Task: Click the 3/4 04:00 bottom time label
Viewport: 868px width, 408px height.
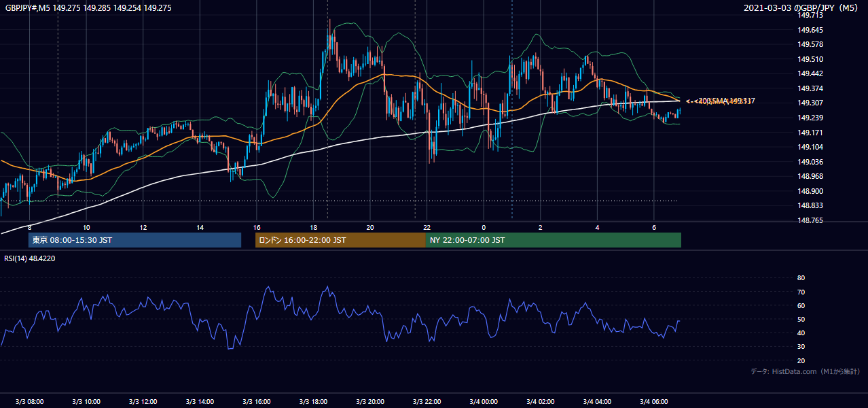Action: click(x=597, y=401)
